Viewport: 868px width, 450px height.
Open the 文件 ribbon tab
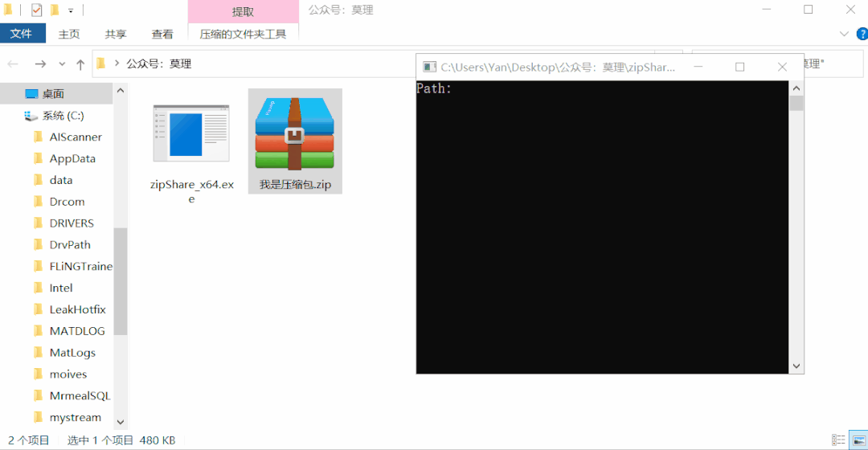(23, 34)
